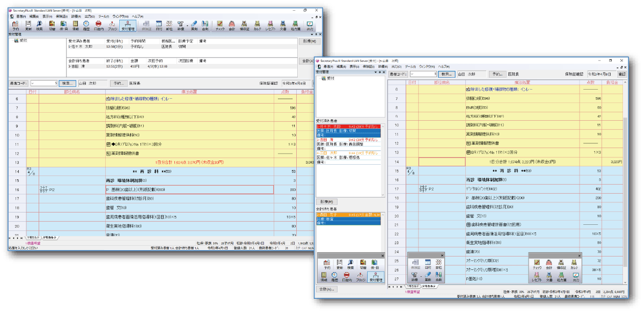Click the 予約 icon in back window's top toolbar

point(16,25)
